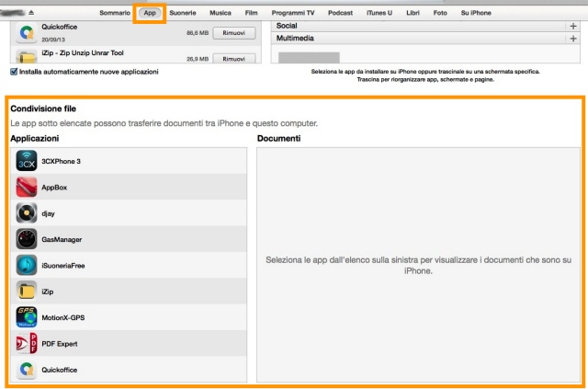Select 3CXPhone 3 in Applicazioni list
The width and height of the screenshot is (588, 389).
[129, 161]
